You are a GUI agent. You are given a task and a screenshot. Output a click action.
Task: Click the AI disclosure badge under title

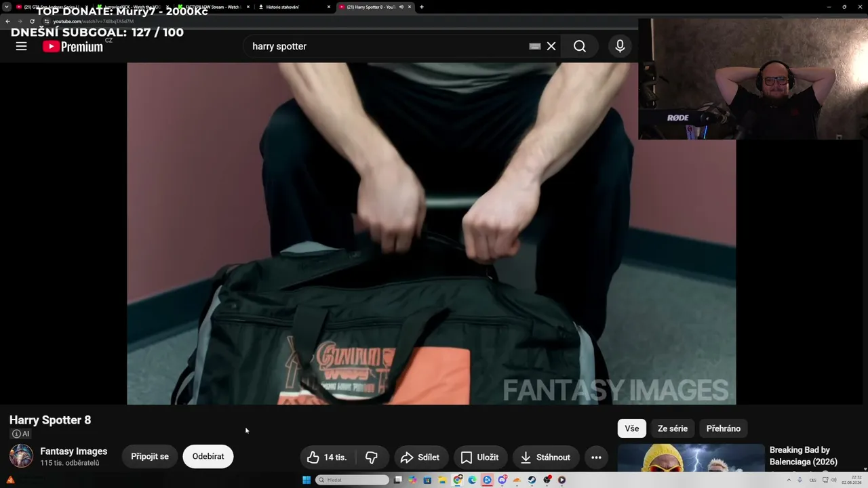tap(21, 434)
